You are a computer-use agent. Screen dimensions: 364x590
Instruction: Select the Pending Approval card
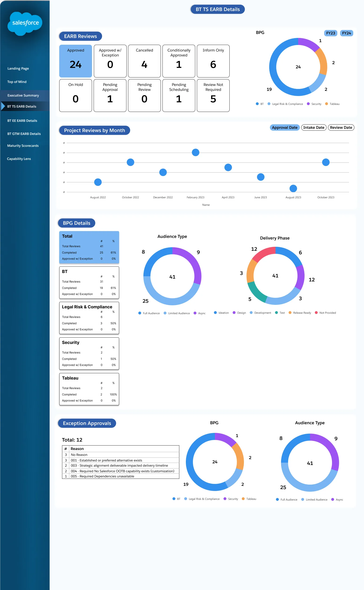tap(110, 95)
